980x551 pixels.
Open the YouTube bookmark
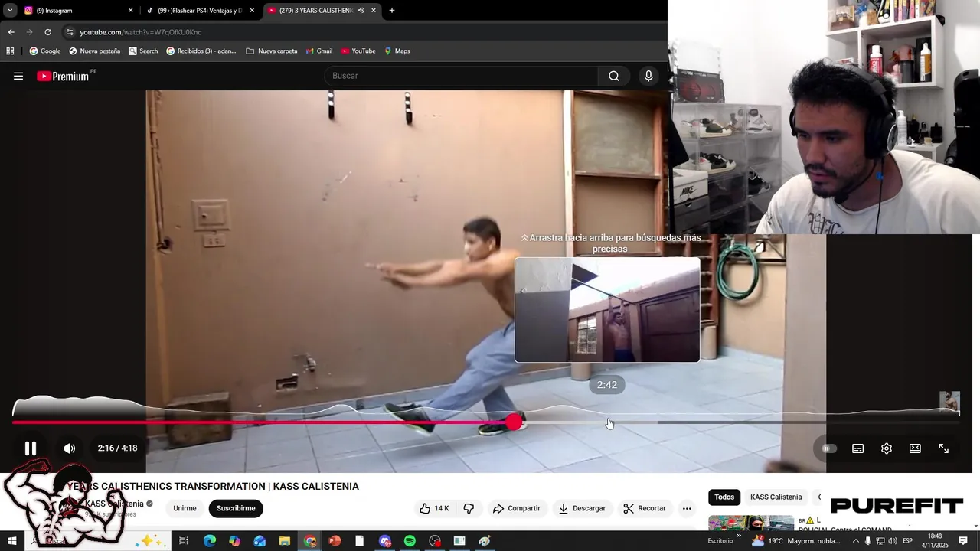point(358,51)
